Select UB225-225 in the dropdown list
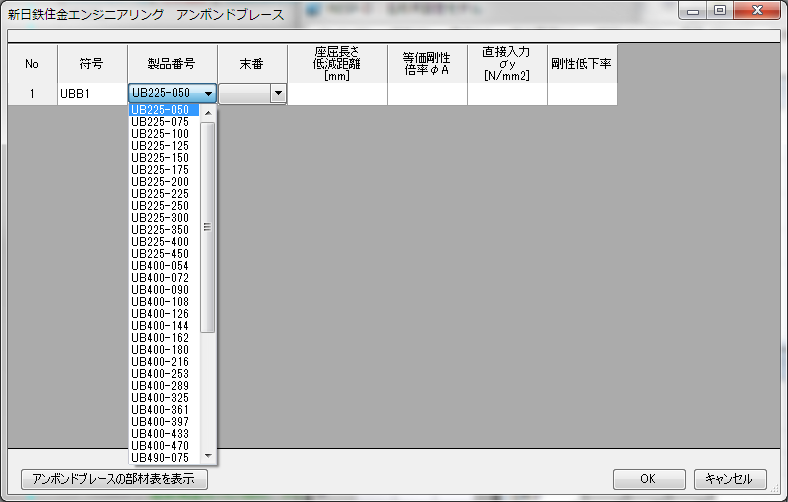This screenshot has width=788, height=502. (164, 194)
